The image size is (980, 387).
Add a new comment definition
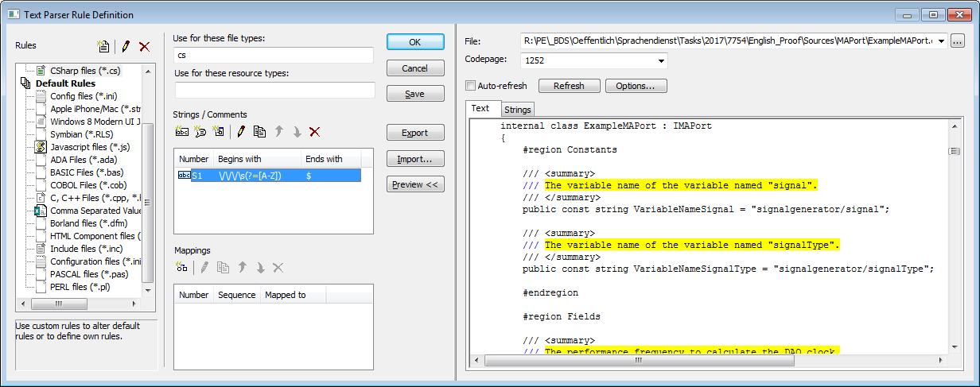coord(200,132)
